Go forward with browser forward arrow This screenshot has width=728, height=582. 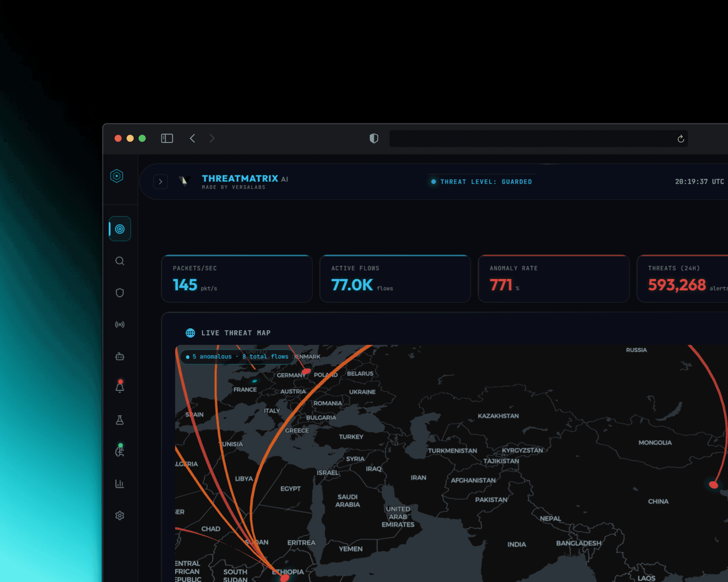212,138
